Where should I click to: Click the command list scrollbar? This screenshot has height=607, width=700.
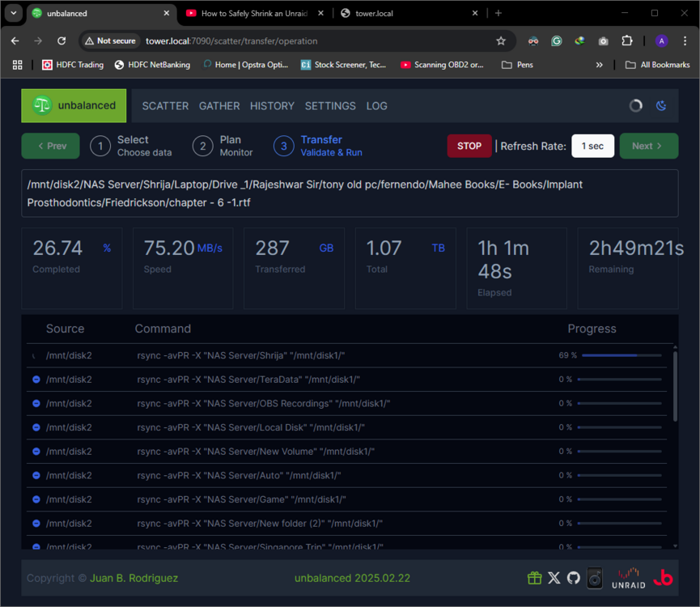point(675,387)
